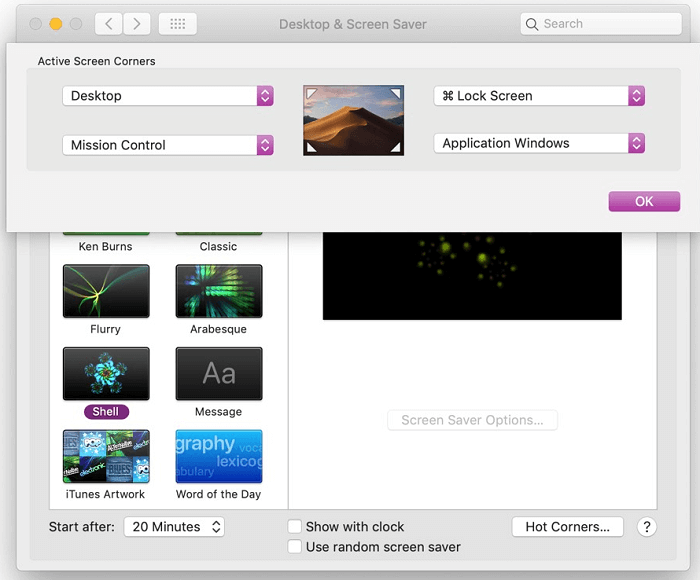
Task: Select Word of the Day screen saver
Action: click(218, 457)
